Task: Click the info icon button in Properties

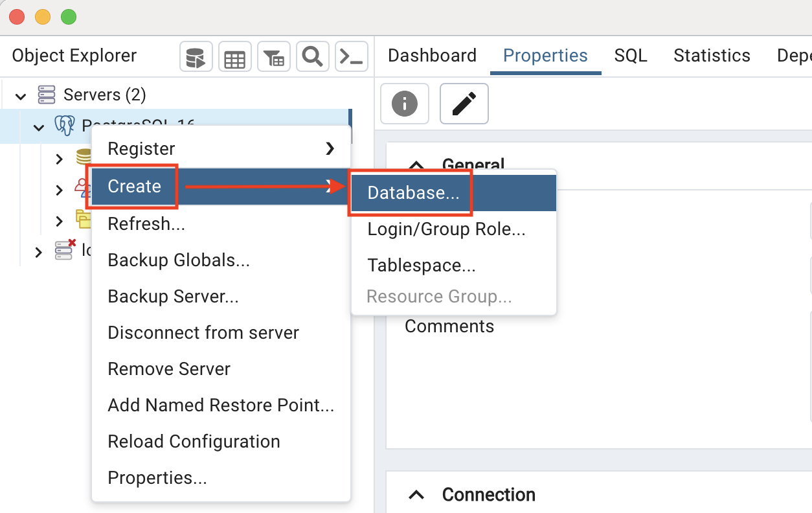Action: click(x=405, y=104)
